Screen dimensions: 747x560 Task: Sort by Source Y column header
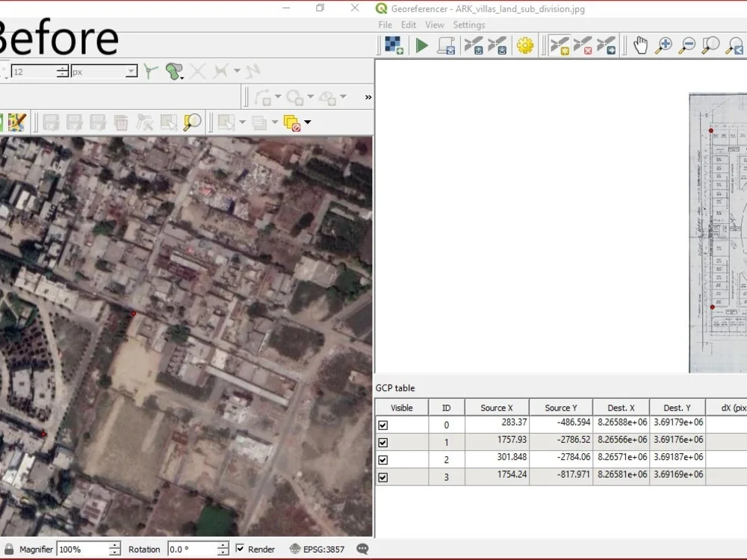[561, 408]
